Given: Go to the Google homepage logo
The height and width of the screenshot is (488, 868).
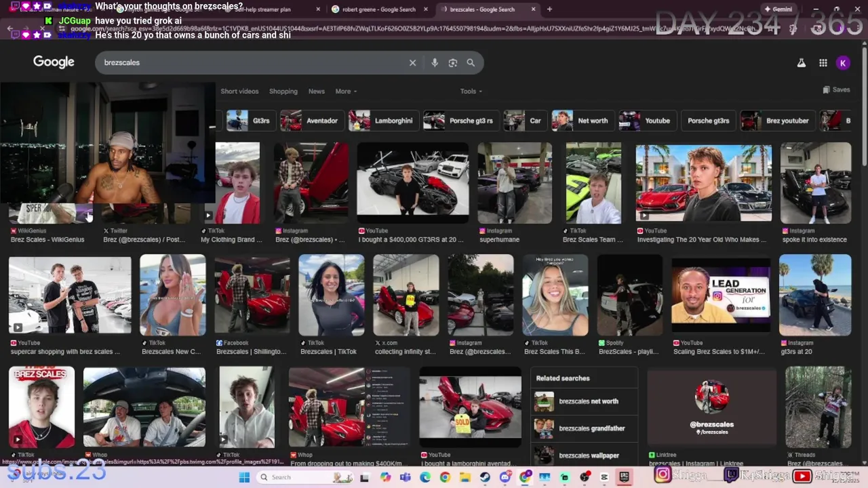Looking at the screenshot, I should coord(54,62).
